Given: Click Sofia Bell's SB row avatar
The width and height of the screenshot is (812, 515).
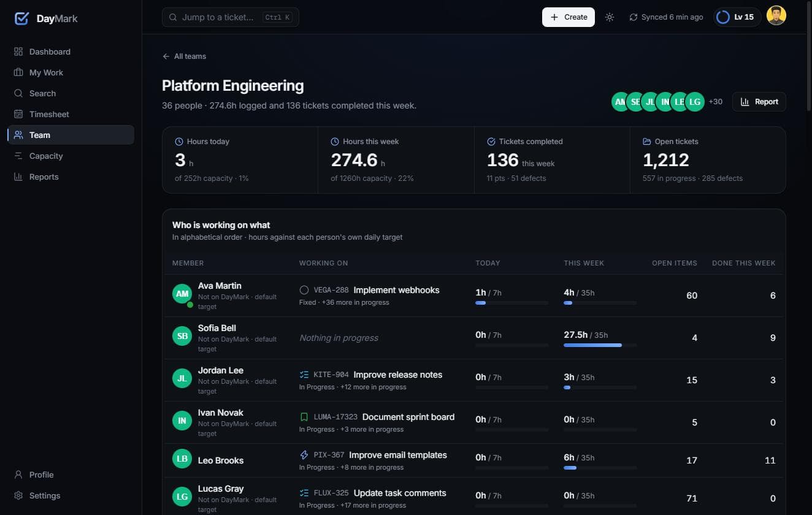Looking at the screenshot, I should pos(182,337).
